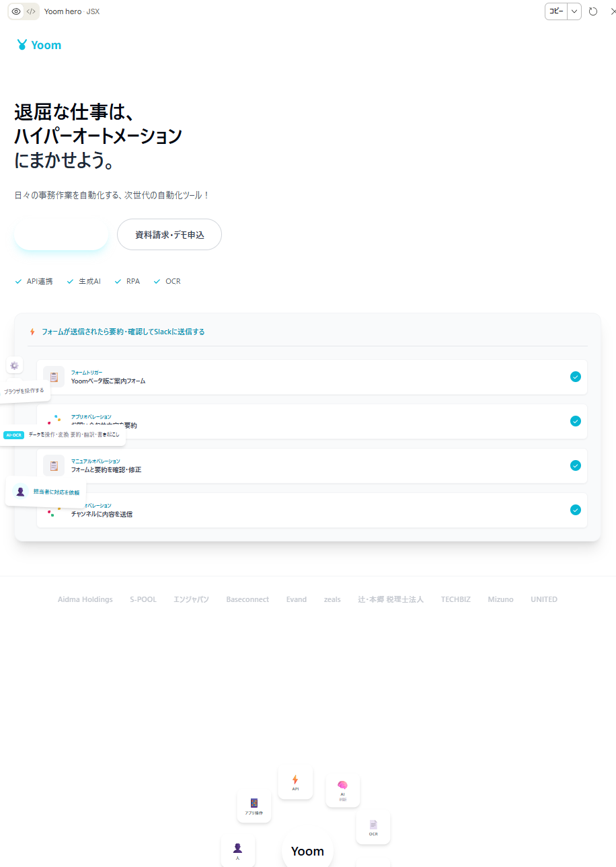Click the gear icon card

[14, 365]
